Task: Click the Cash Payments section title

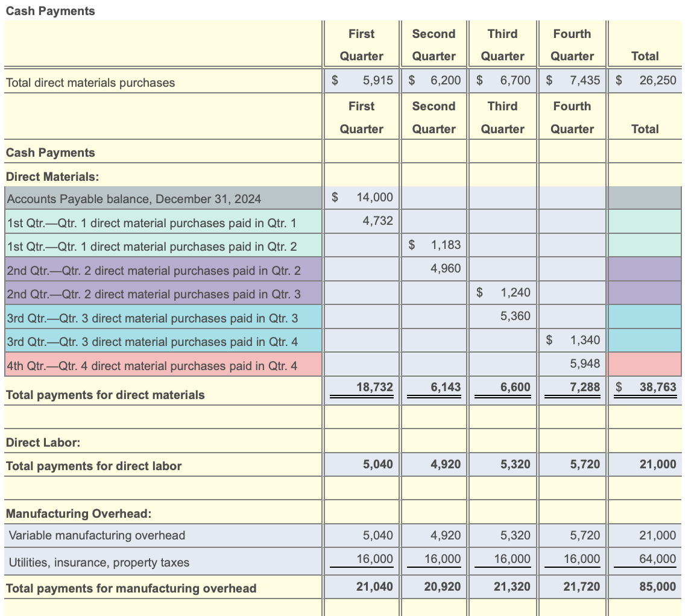Action: click(x=50, y=11)
